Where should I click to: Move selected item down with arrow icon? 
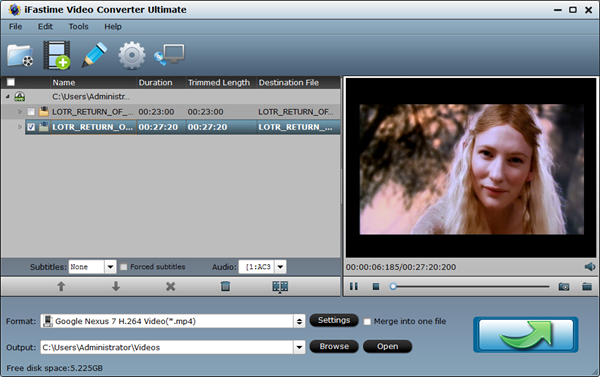click(x=116, y=286)
